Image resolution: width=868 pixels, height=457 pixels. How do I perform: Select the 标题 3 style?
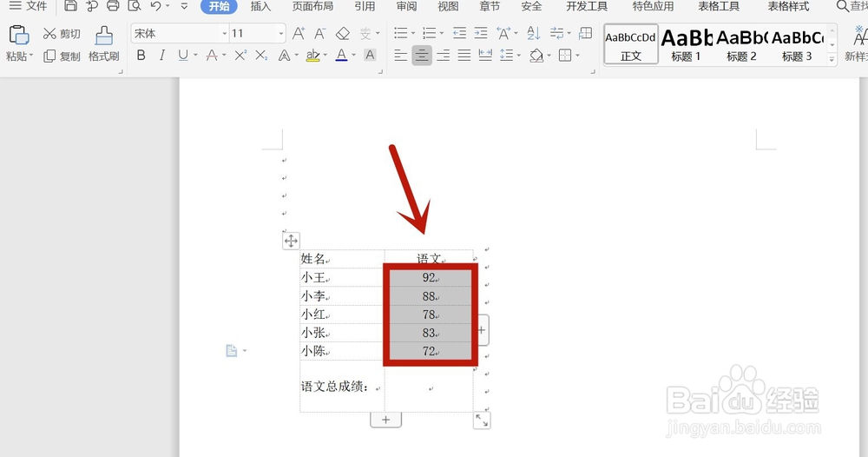(x=797, y=44)
